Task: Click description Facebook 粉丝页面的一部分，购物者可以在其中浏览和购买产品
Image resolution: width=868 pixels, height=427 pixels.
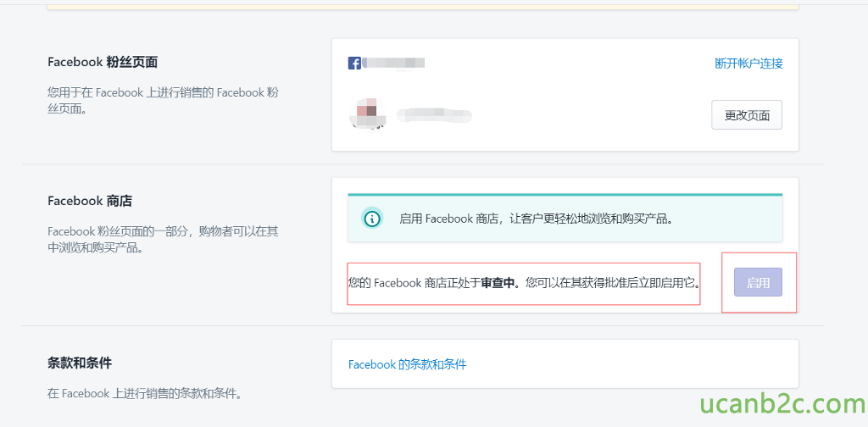Action: [164, 240]
